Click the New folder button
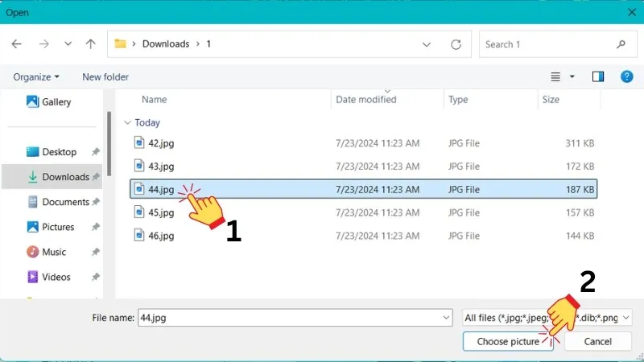Image resolution: width=644 pixels, height=362 pixels. pos(105,76)
